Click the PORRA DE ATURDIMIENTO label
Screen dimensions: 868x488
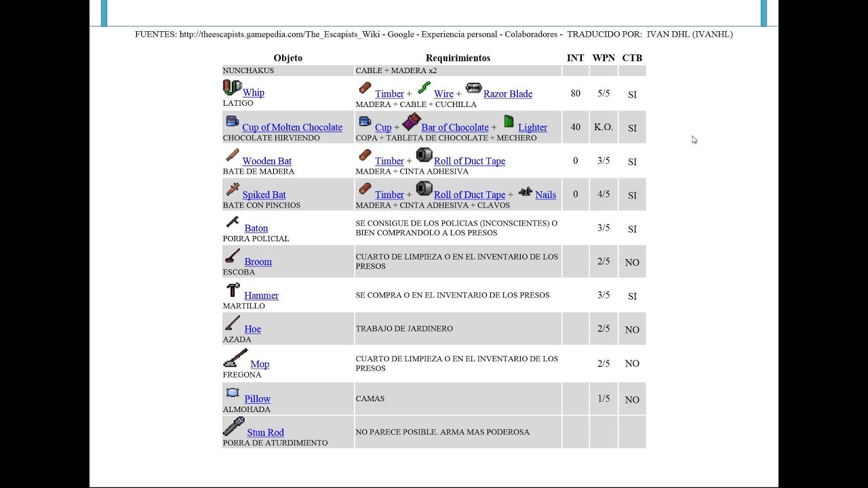(x=275, y=443)
